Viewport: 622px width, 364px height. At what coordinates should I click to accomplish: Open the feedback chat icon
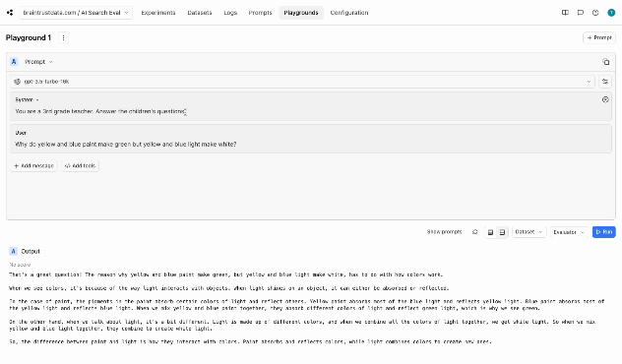tap(581, 13)
